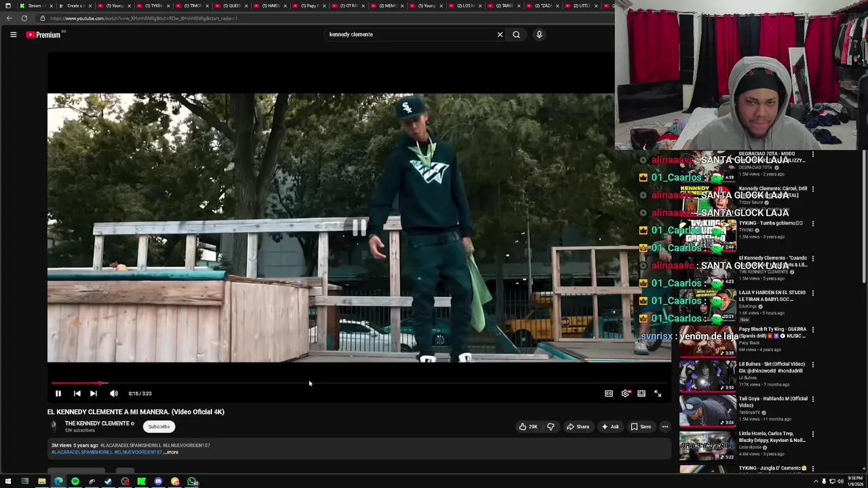
Task: Open WhatsApp from taskbar
Action: 193,482
